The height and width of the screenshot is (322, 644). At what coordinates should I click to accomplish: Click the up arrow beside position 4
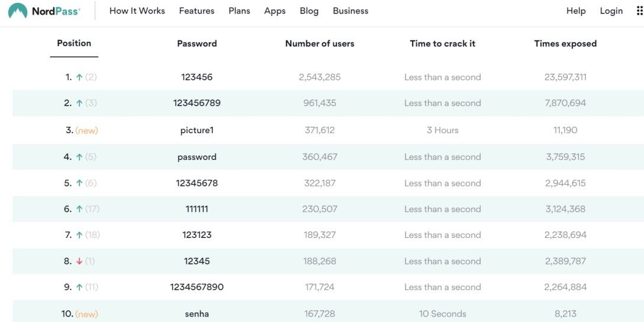(79, 157)
